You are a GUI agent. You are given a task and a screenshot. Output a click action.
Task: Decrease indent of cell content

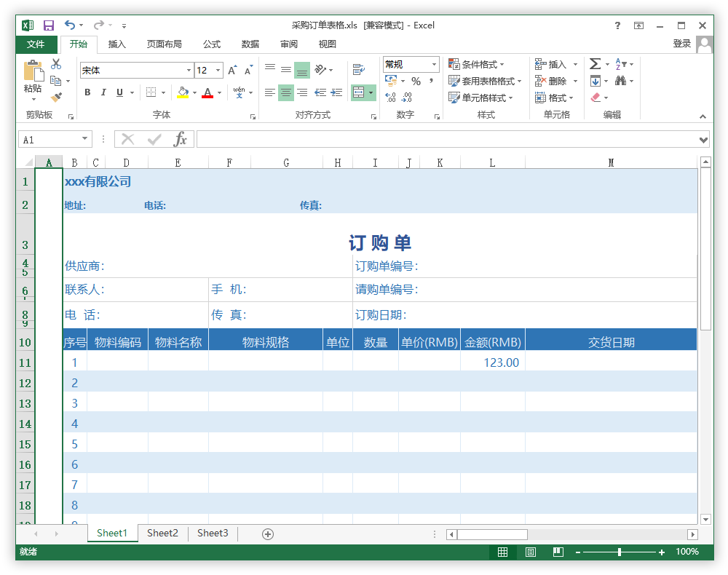[x=320, y=92]
